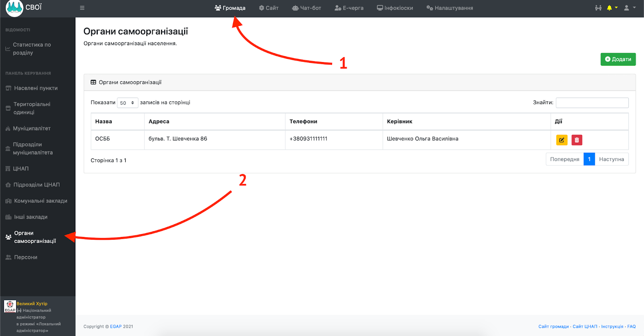Image resolution: width=644 pixels, height=336 pixels.
Task: Go to Е-черга section
Action: click(x=349, y=8)
